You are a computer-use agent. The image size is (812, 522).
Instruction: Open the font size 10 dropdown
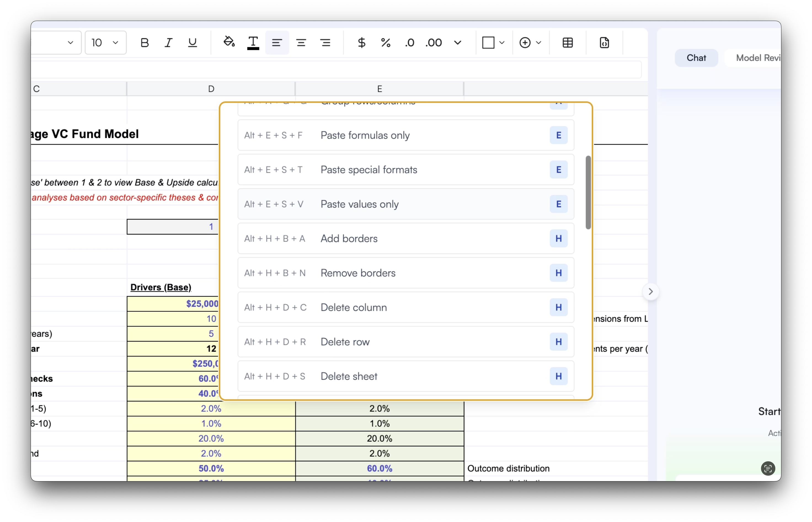pos(105,43)
